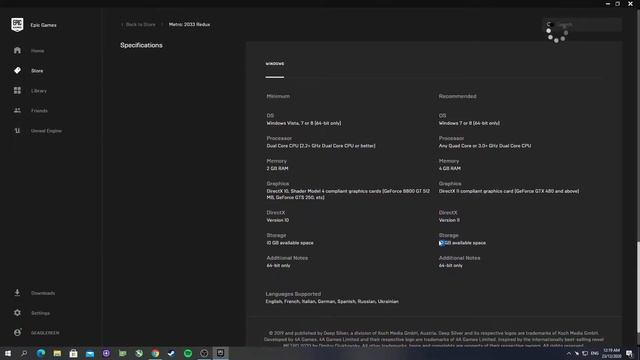640x360 pixels.
Task: Launch Microsoft Edge from taskbar
Action: [x=41, y=353]
